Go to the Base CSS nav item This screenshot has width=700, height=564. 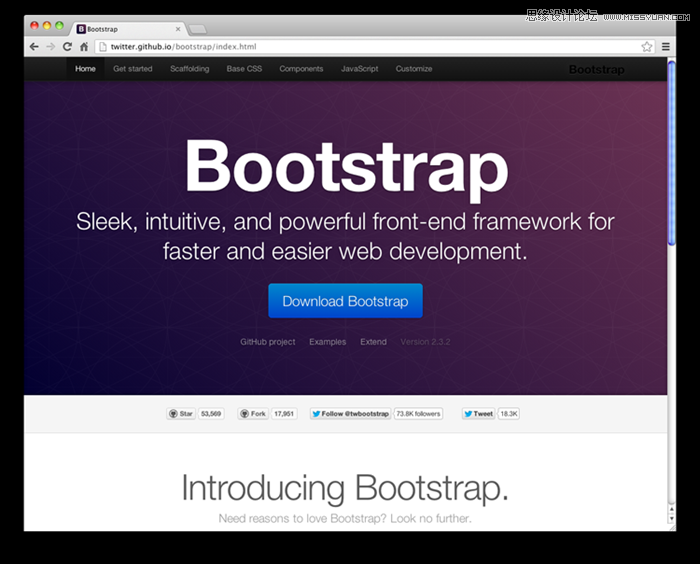(244, 69)
